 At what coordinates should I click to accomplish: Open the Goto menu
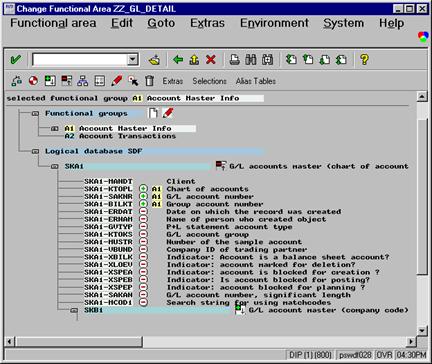click(161, 23)
